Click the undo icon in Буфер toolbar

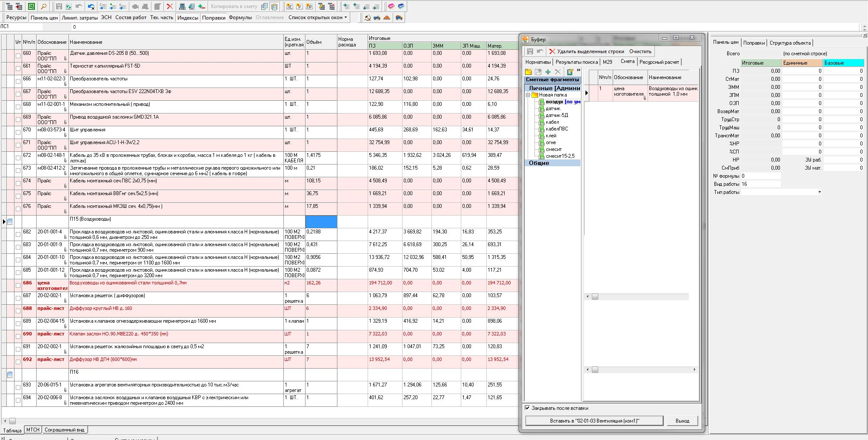coord(540,51)
